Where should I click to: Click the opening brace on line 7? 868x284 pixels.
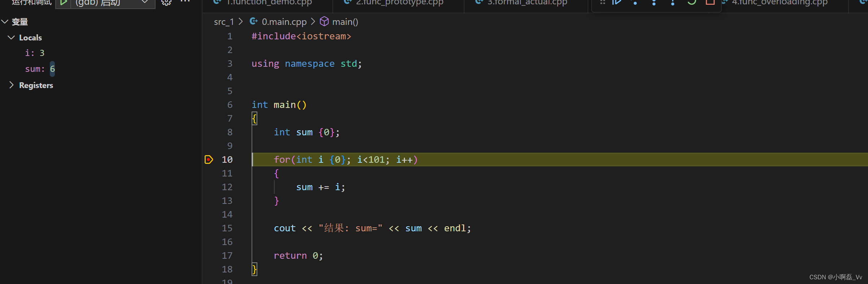(254, 118)
